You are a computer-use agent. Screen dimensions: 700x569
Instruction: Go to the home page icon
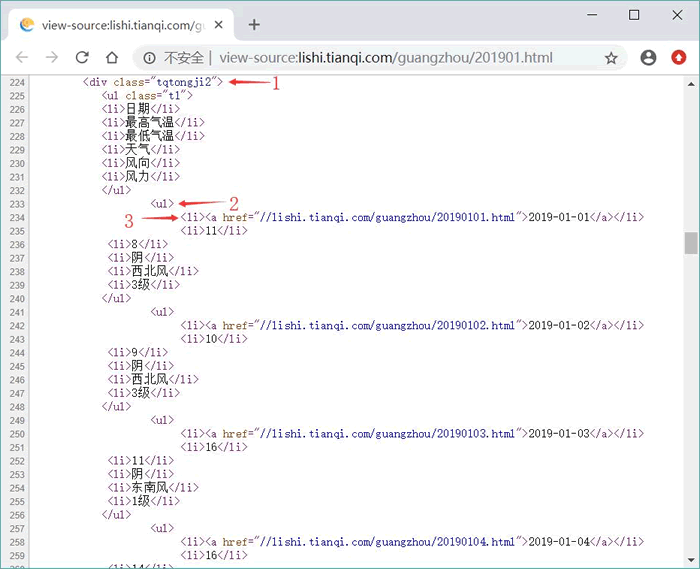pos(112,57)
